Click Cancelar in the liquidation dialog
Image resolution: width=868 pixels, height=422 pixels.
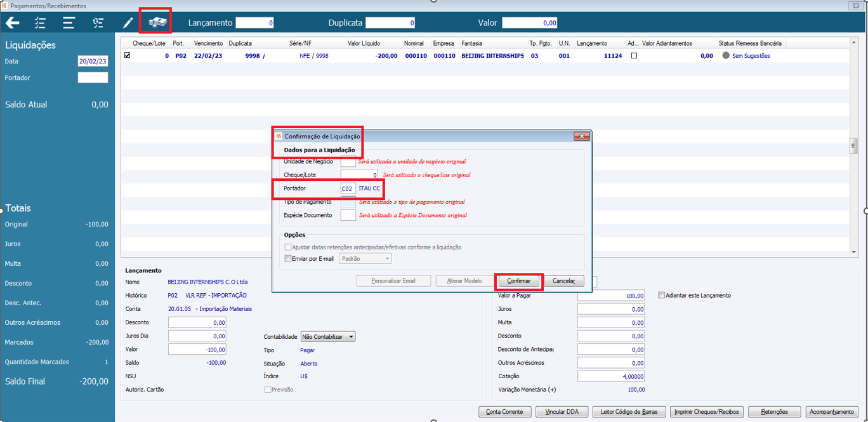pos(563,281)
